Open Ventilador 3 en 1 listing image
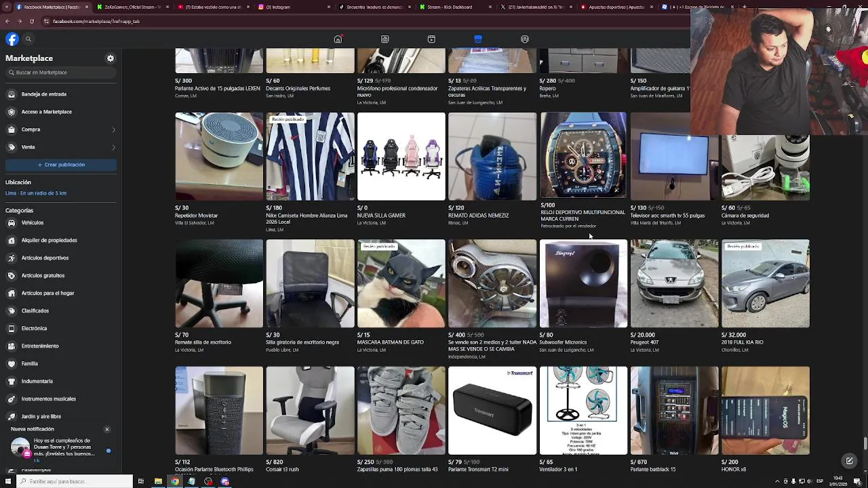The height and width of the screenshot is (488, 868). coord(583,411)
